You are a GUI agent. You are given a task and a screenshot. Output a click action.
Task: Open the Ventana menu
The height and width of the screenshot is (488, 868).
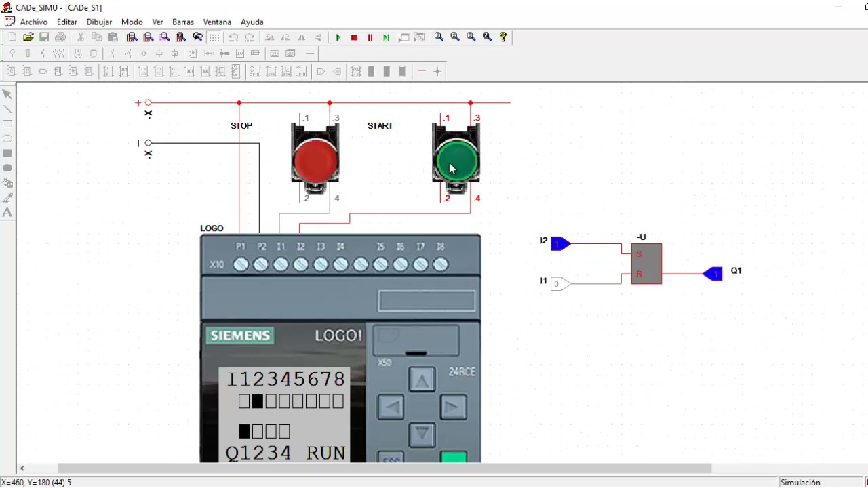pyautogui.click(x=217, y=22)
